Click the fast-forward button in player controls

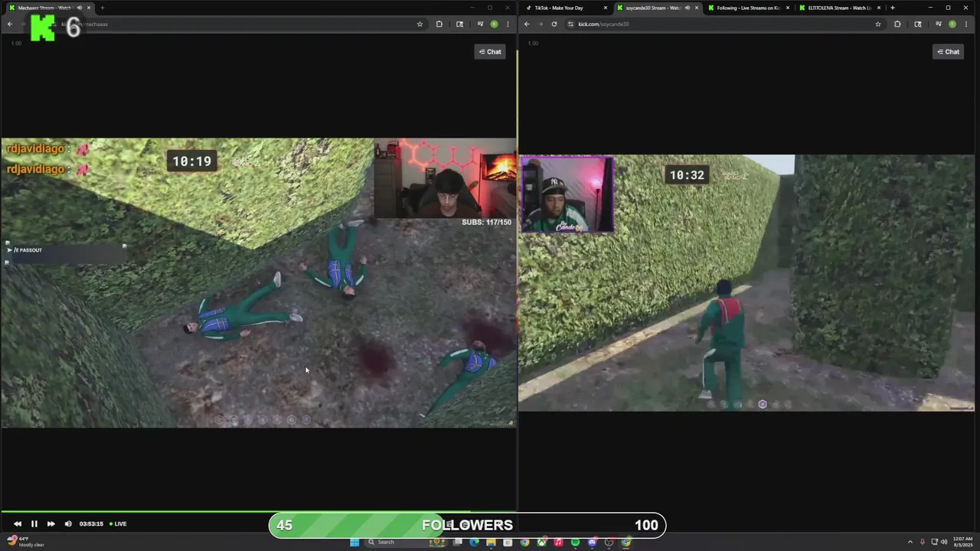coord(51,524)
